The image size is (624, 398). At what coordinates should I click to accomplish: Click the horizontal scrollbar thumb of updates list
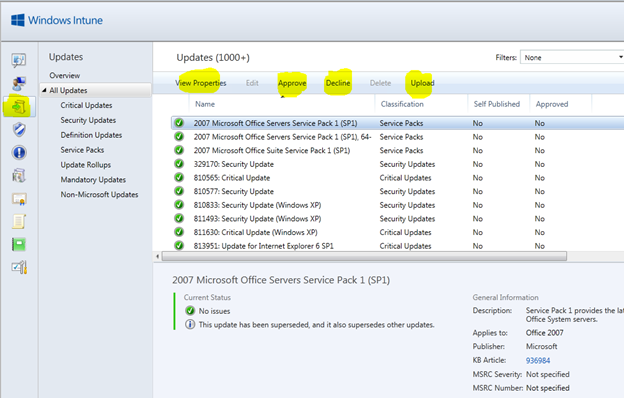(x=364, y=256)
